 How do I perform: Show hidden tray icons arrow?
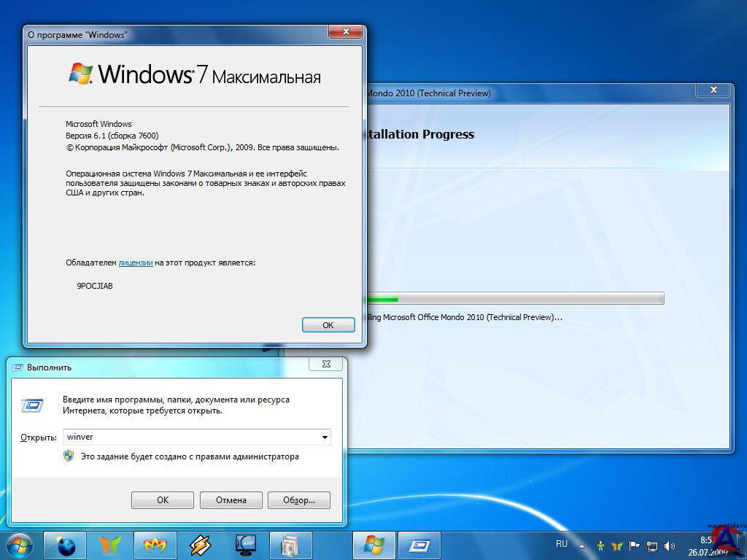[x=583, y=545]
